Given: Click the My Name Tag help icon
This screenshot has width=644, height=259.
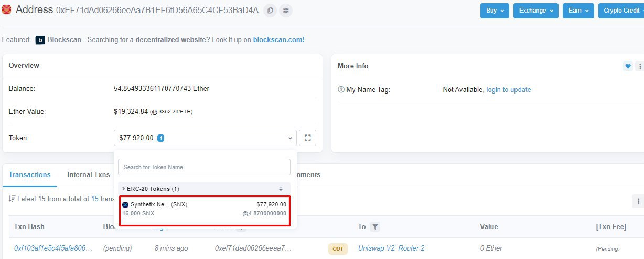Looking at the screenshot, I should 341,90.
